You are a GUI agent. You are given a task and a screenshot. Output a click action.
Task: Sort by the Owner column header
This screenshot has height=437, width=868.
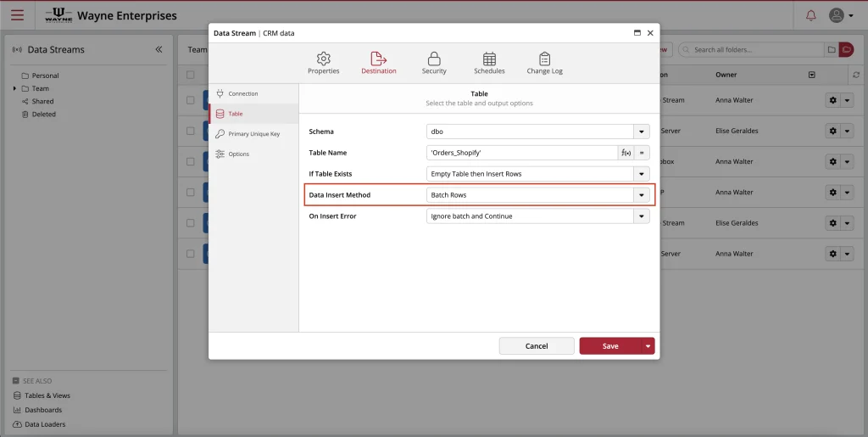point(726,75)
